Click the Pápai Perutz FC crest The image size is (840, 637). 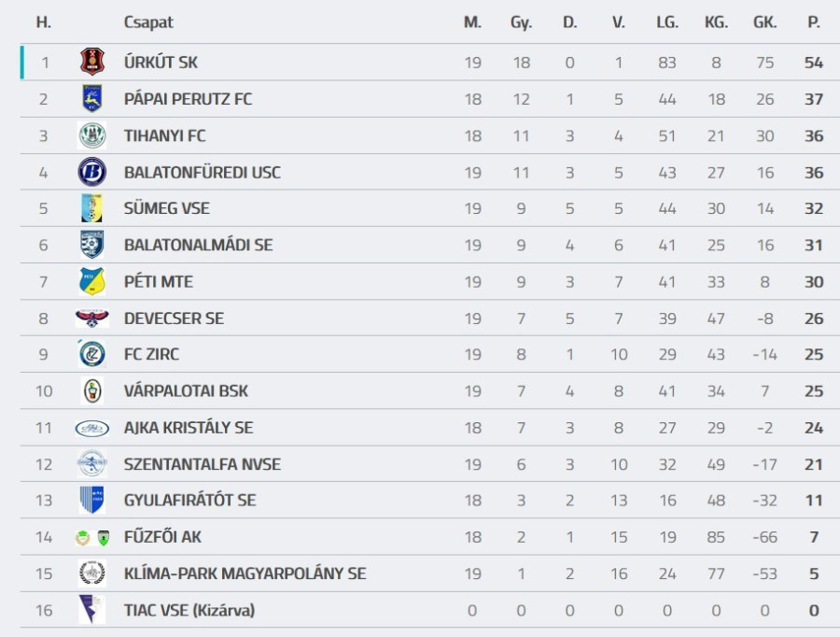[x=92, y=99]
